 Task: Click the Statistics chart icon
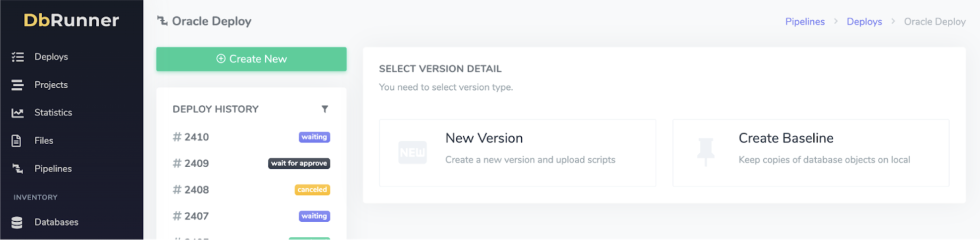tap(18, 113)
